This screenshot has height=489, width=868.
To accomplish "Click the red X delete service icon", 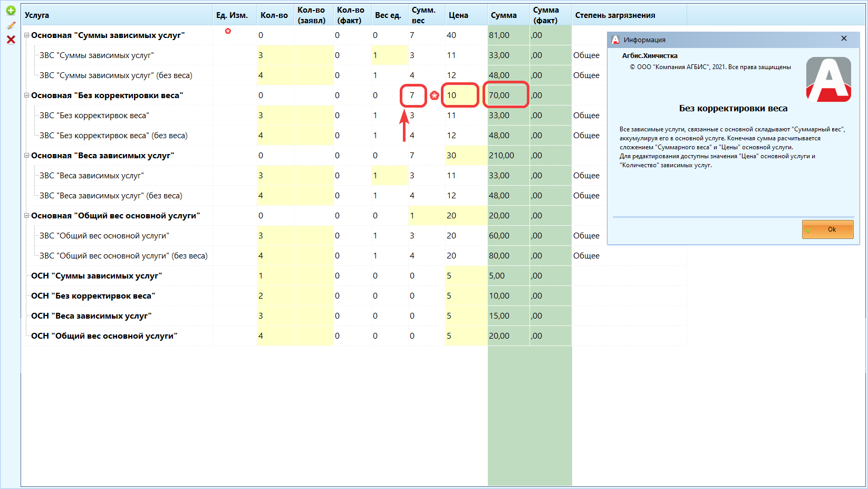I will (x=11, y=40).
